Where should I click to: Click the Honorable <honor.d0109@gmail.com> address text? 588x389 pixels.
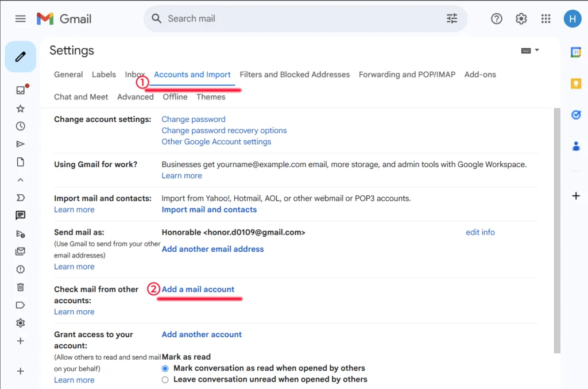tap(234, 233)
